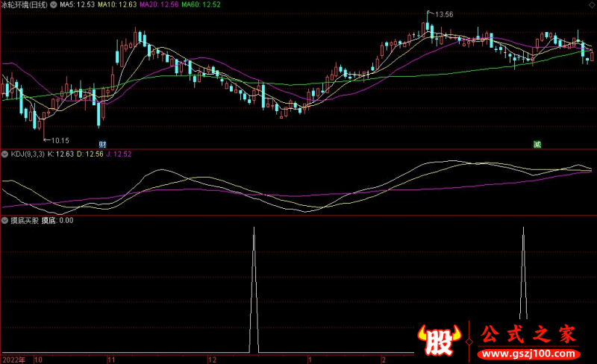Select the MA5: 12.53 label
The height and width of the screenshot is (364, 597).
[x=77, y=4]
